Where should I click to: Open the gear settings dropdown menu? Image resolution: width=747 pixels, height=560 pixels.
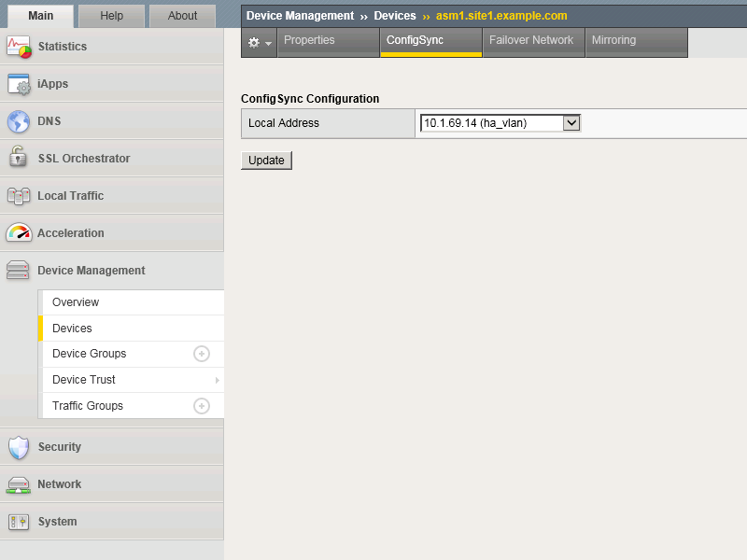pos(260,43)
